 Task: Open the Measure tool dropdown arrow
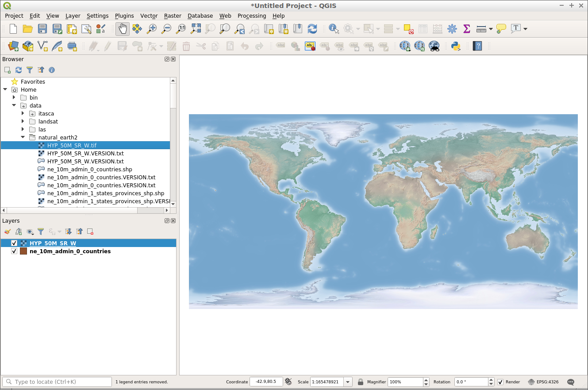pyautogui.click(x=491, y=29)
